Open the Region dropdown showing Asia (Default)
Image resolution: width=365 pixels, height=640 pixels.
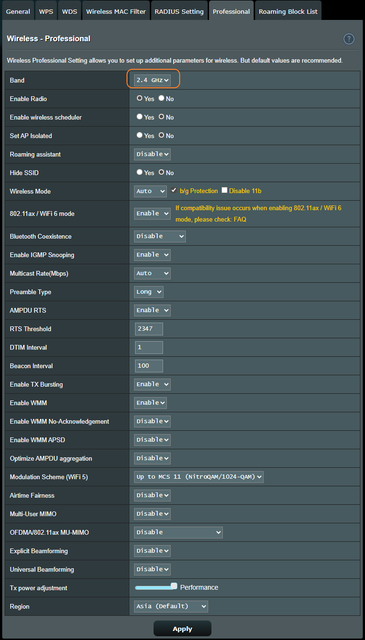pyautogui.click(x=171, y=607)
